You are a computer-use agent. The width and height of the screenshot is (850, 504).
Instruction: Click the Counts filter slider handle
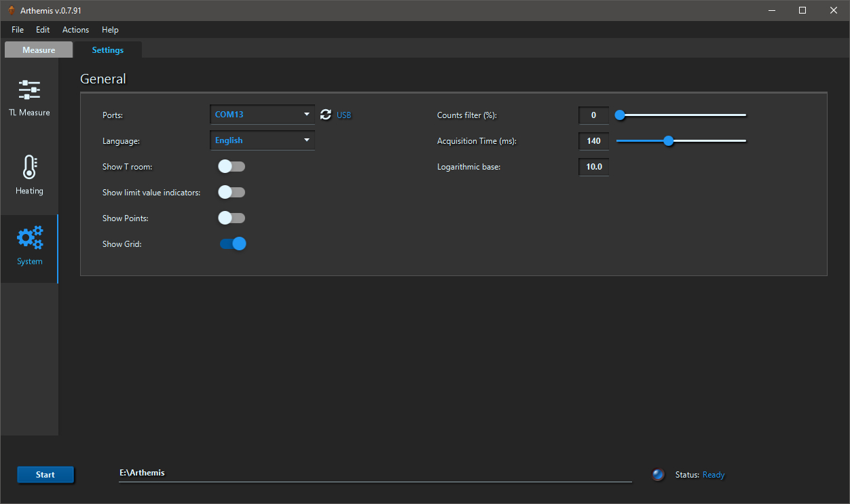(620, 115)
